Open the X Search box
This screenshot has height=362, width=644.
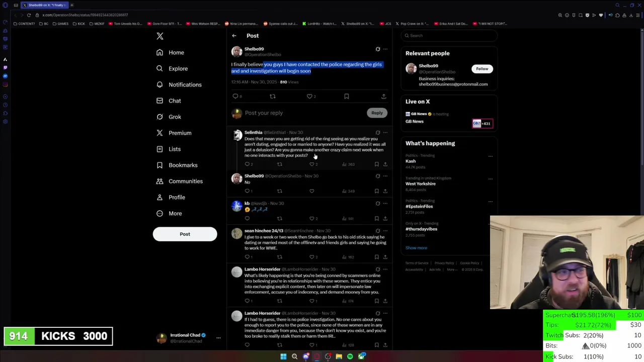tap(449, 36)
